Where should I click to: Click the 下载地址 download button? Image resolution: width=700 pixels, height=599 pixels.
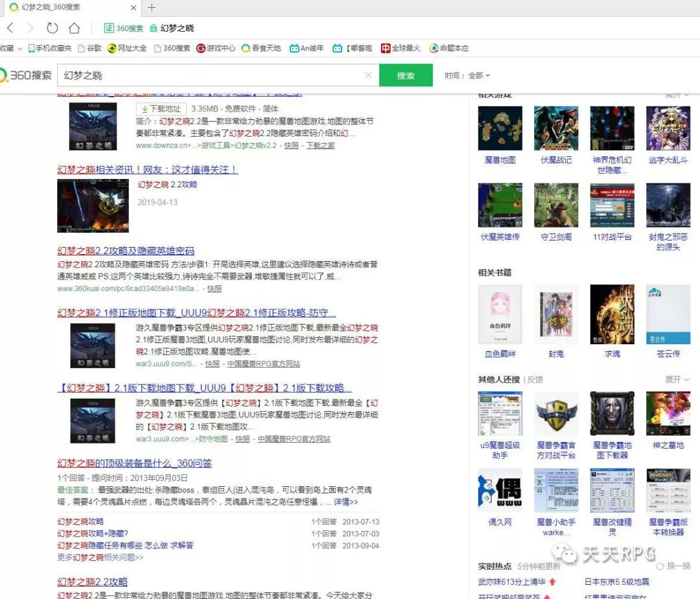pos(161,108)
